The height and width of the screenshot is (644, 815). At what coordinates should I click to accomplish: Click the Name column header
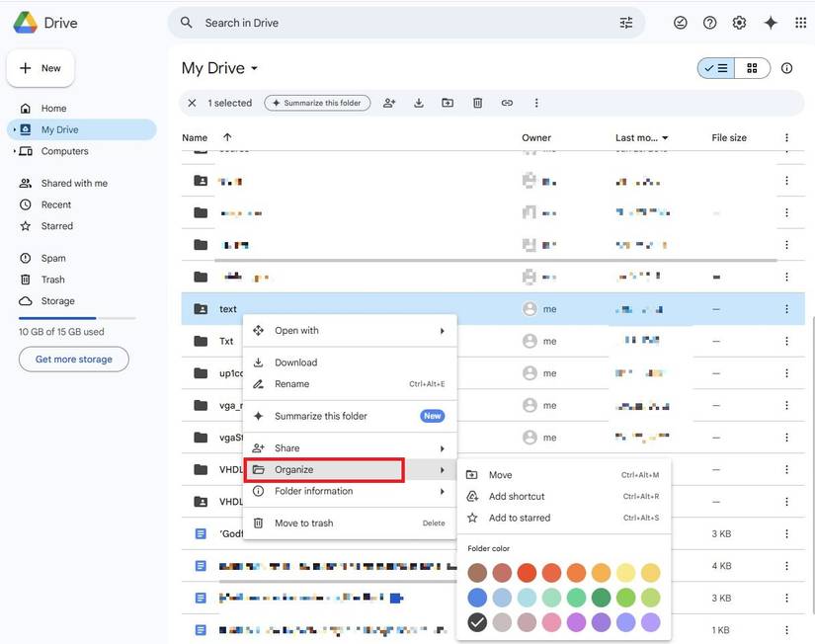195,137
